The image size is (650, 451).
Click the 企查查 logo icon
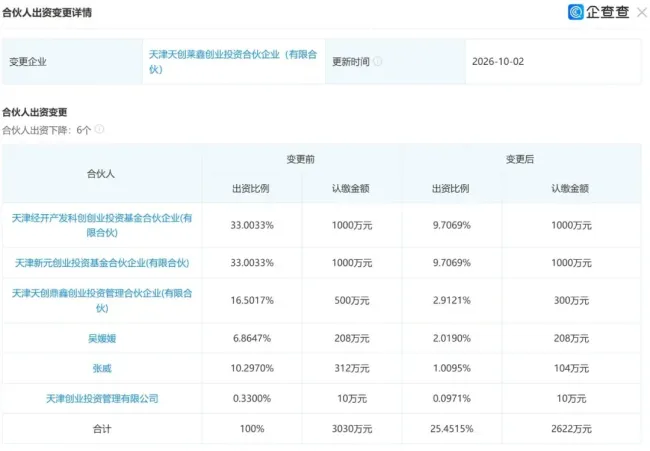[x=575, y=12]
